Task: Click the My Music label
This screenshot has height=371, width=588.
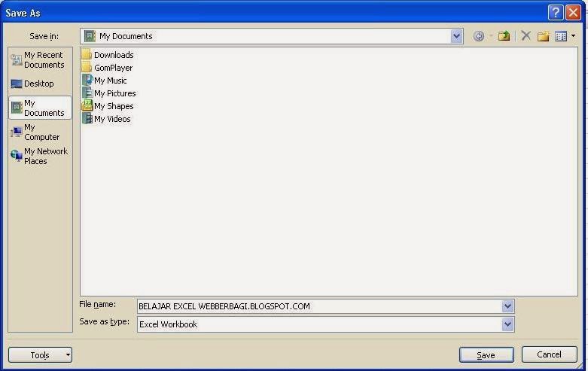Action: (110, 81)
